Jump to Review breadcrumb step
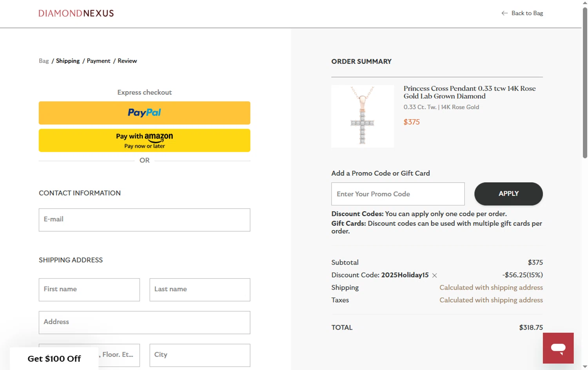The height and width of the screenshot is (370, 588). point(127,61)
